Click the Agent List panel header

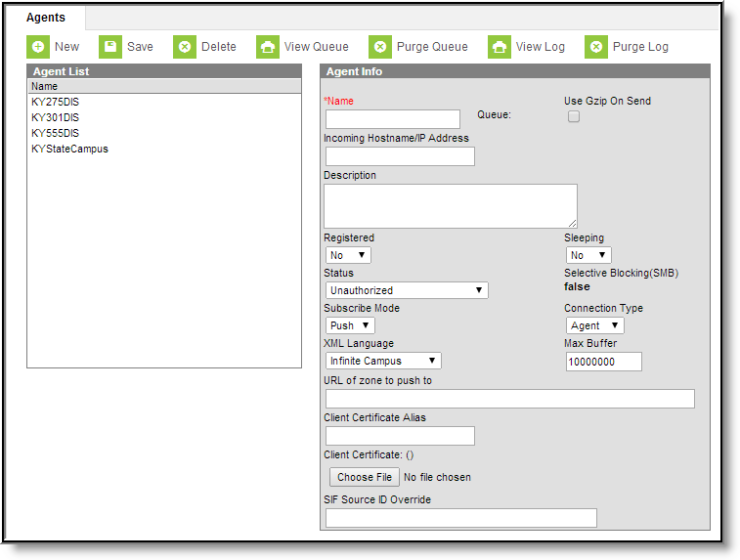pyautogui.click(x=164, y=71)
